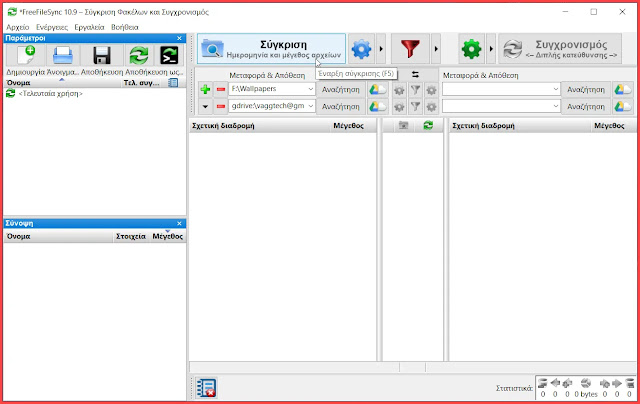Sort summary by Στοιχεία column

point(131,236)
